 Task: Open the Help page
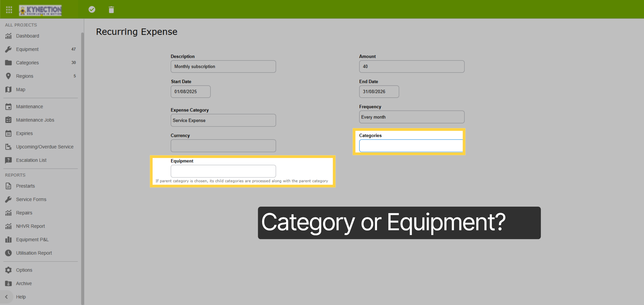coord(21,297)
